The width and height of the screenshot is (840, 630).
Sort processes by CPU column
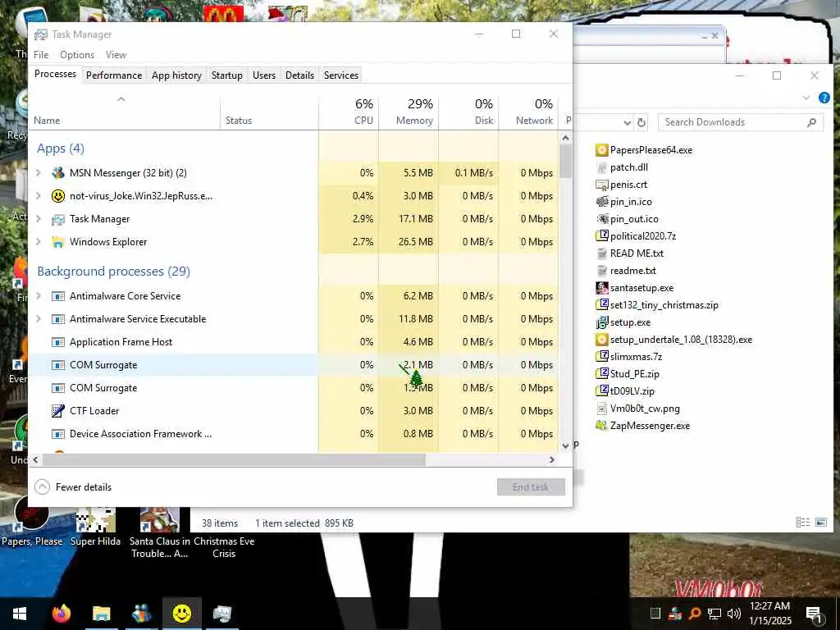[x=349, y=112]
